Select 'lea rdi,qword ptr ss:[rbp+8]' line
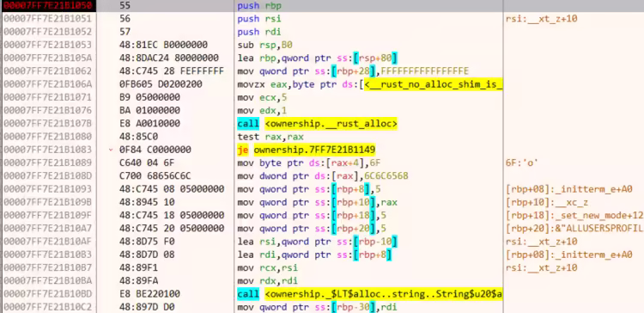The width and height of the screenshot is (644, 313). point(314,255)
